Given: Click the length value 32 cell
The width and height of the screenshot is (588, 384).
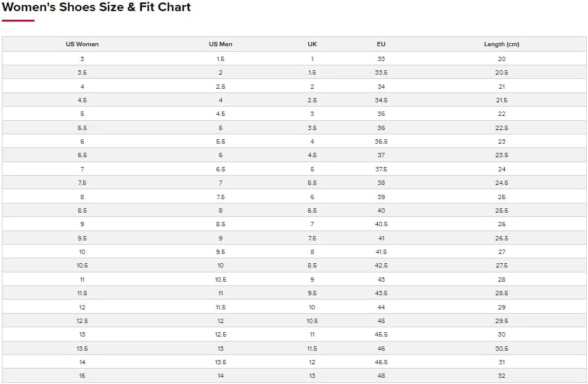Looking at the screenshot, I should [x=501, y=375].
